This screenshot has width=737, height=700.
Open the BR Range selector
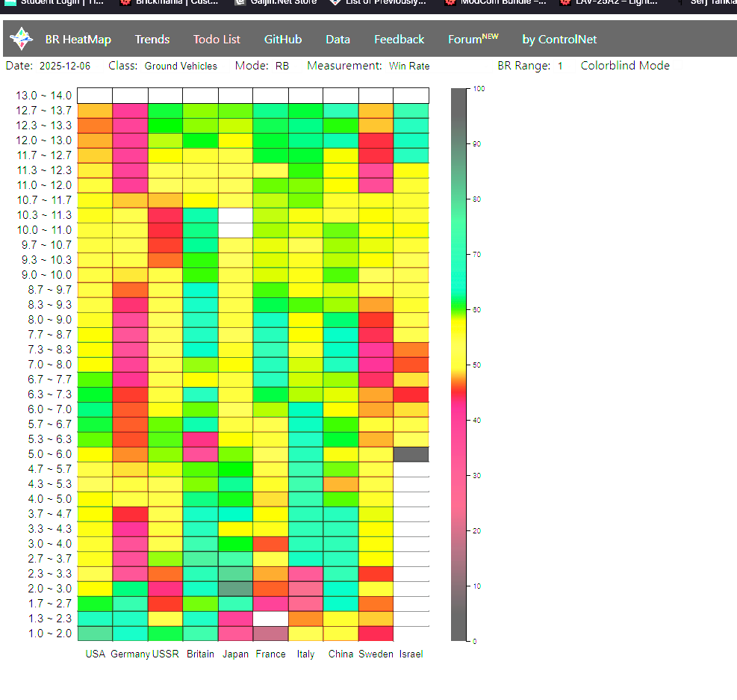click(x=559, y=66)
